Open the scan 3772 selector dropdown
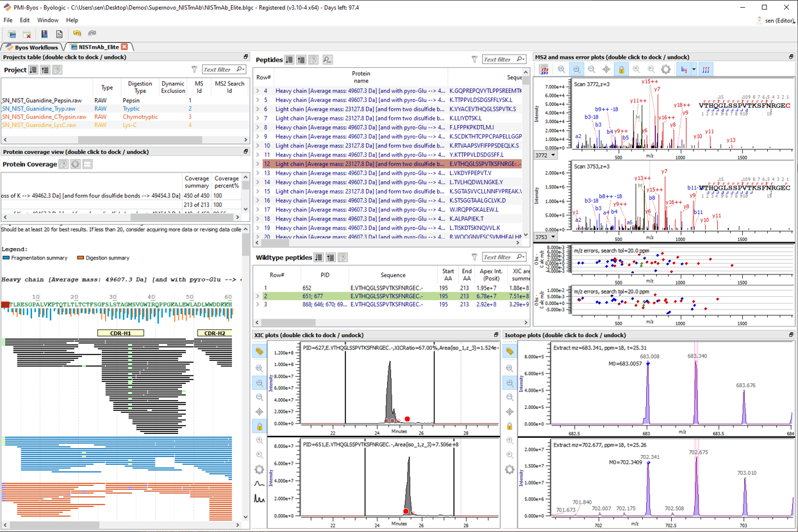798x532 pixels. click(x=553, y=155)
